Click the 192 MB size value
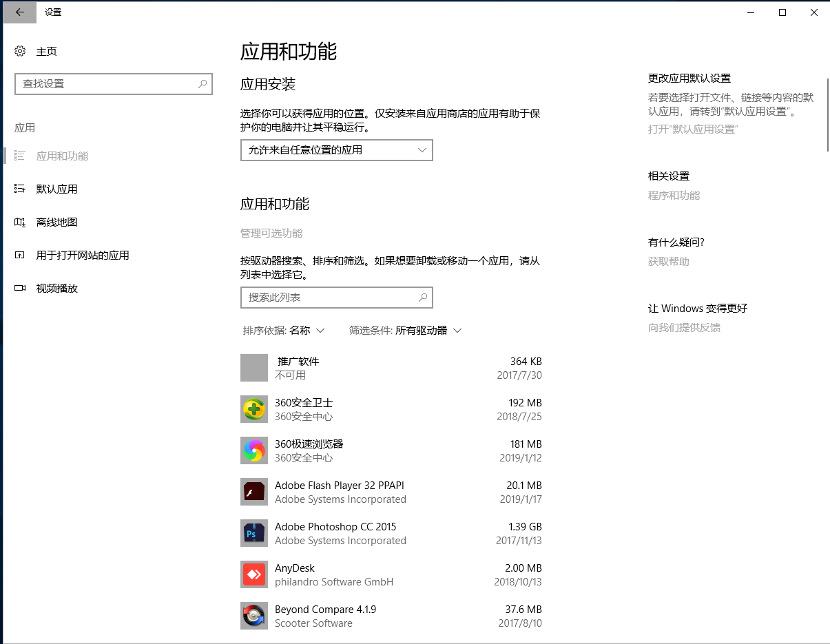Screen dimensions: 830x644 (x=525, y=402)
